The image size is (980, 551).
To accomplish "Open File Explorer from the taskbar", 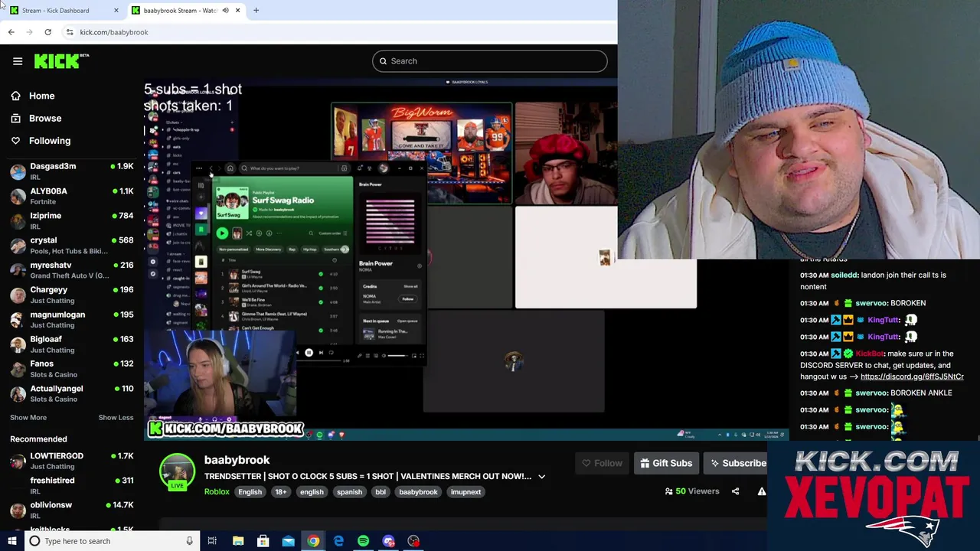I will pos(238,541).
